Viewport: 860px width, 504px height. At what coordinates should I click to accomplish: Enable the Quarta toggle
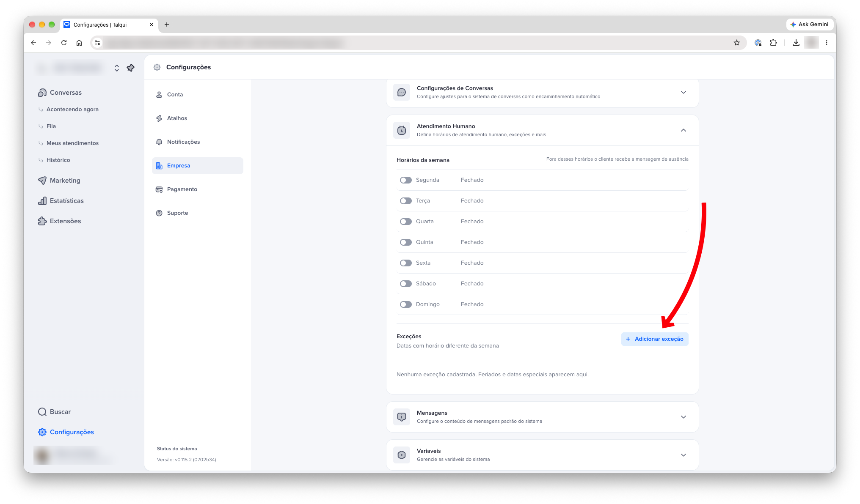(x=406, y=222)
